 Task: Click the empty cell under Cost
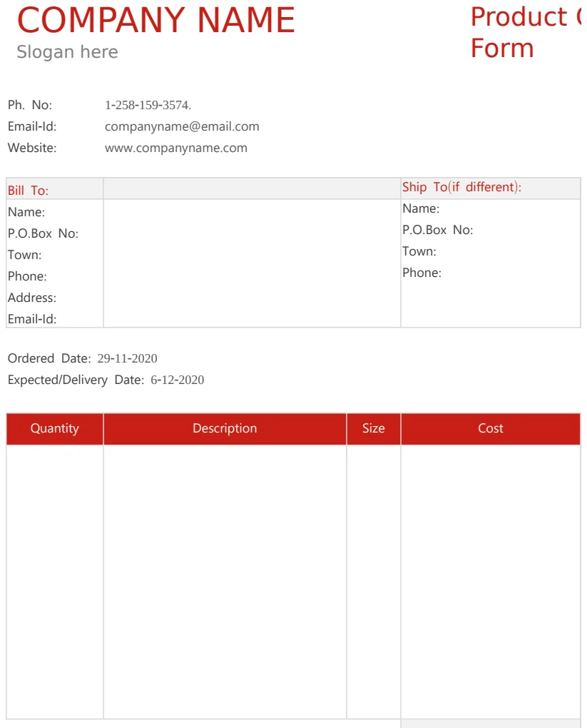pyautogui.click(x=491, y=582)
